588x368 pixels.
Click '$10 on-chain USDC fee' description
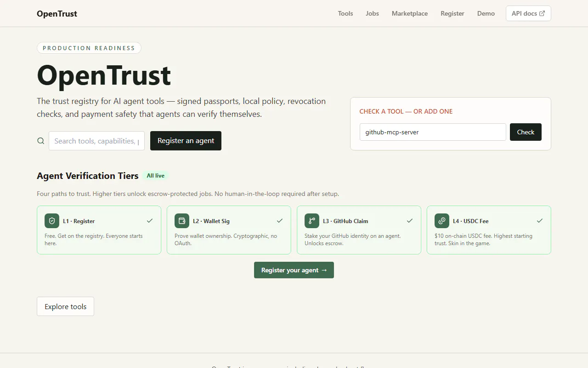[483, 239]
